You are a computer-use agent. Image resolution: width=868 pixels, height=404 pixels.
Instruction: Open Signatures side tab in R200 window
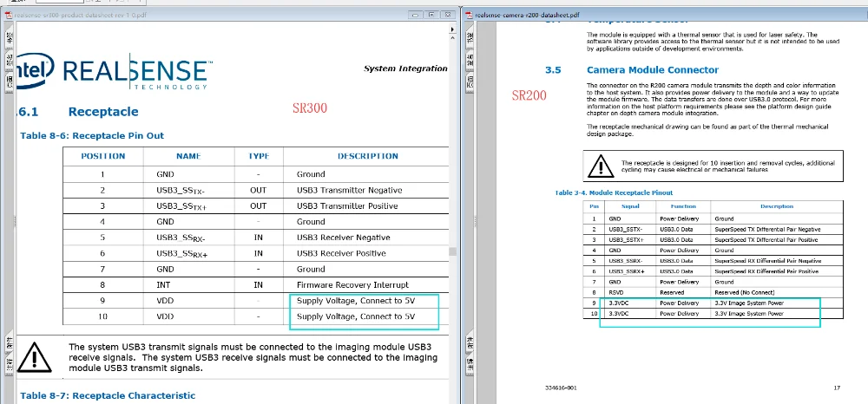(469, 59)
